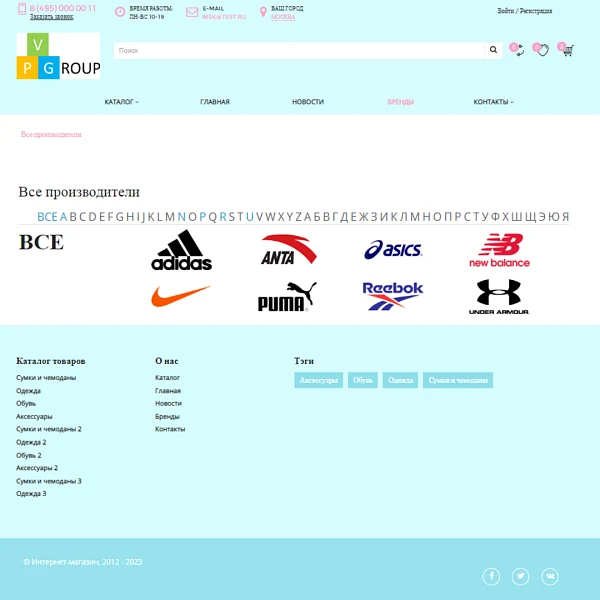This screenshot has width=600, height=600.
Task: Click Все производители breadcrumb link
Action: click(51, 134)
